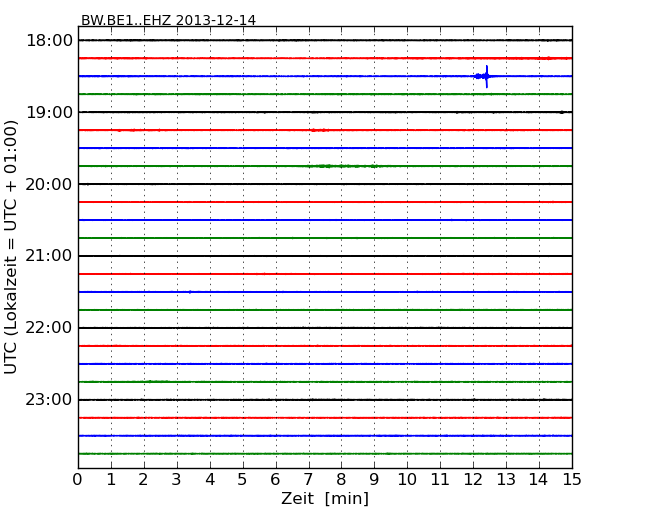
Task: Click the x-axis tick label '13'
Action: [x=506, y=479]
